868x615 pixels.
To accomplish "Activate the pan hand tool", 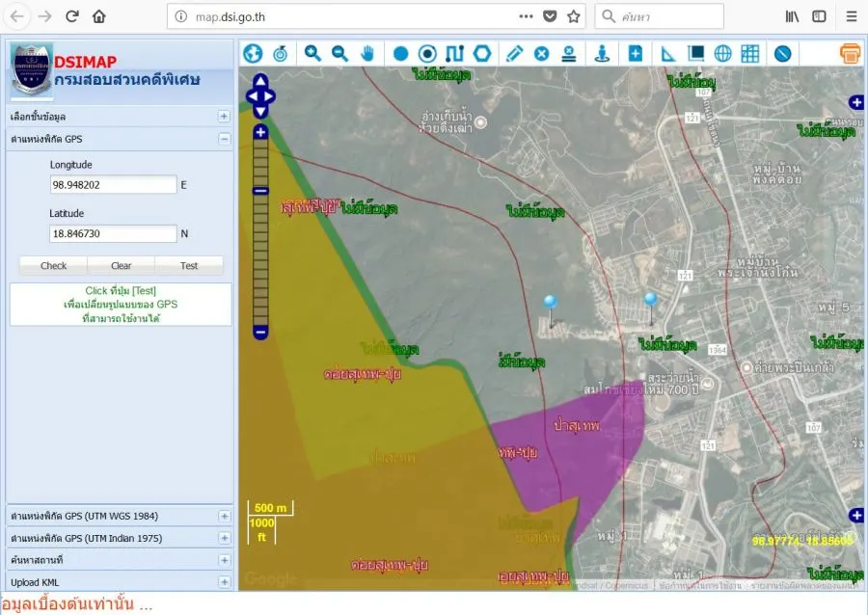I will point(367,54).
